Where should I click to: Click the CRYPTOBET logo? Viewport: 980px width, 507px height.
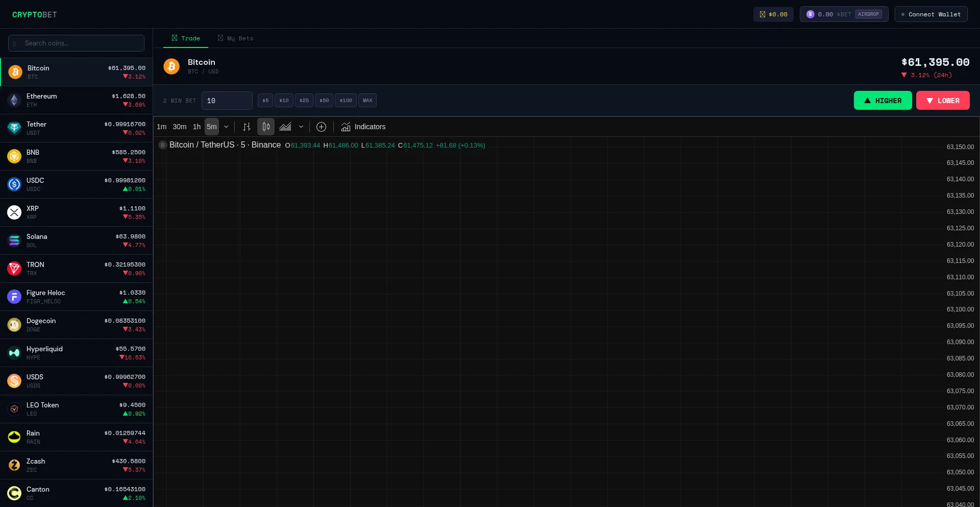(35, 15)
